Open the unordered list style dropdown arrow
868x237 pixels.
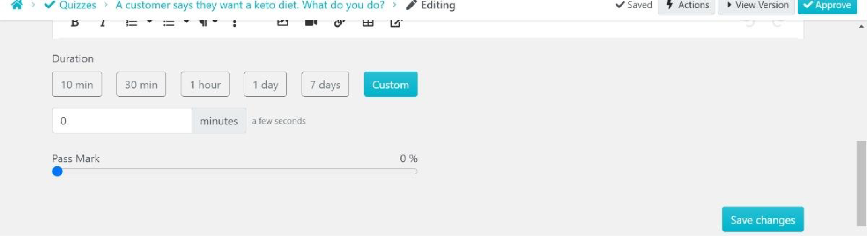[186, 22]
